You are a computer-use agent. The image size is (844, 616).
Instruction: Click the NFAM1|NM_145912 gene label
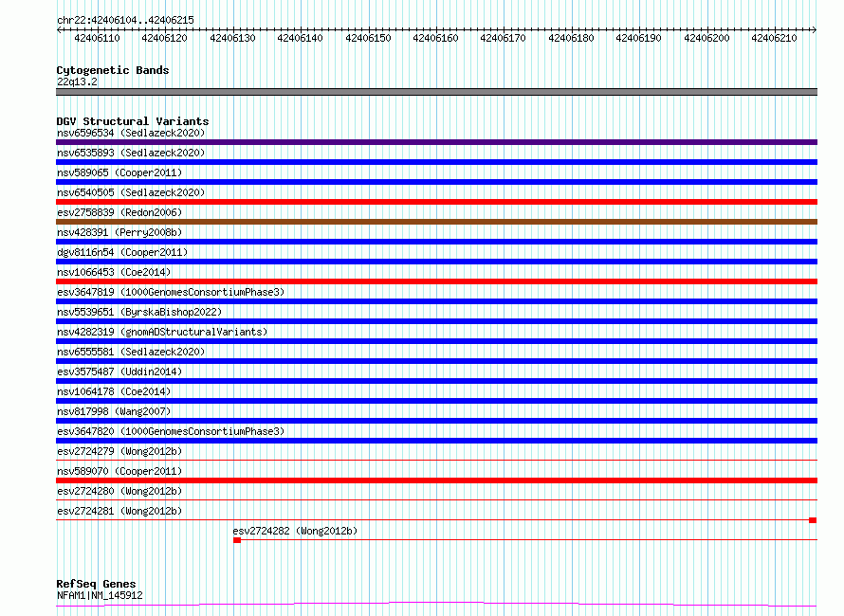pyautogui.click(x=100, y=595)
